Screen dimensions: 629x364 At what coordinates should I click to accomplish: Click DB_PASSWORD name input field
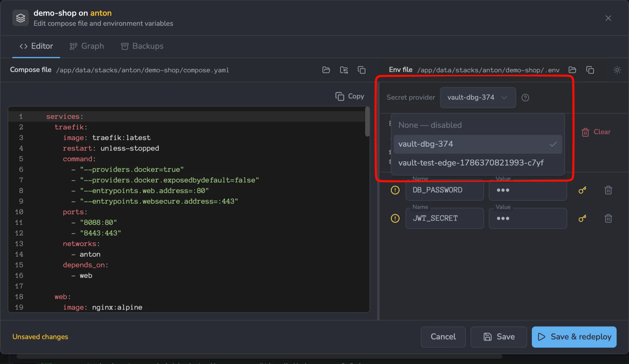click(444, 190)
